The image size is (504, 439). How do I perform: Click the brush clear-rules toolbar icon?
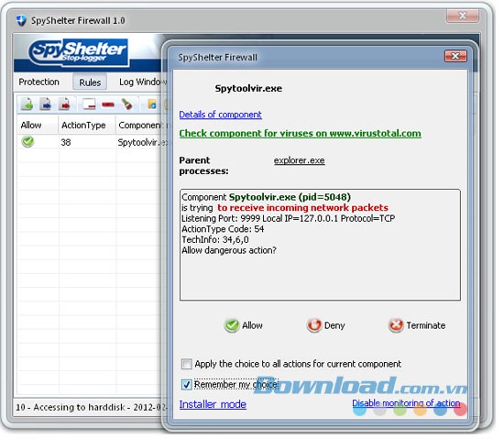pyautogui.click(x=127, y=104)
